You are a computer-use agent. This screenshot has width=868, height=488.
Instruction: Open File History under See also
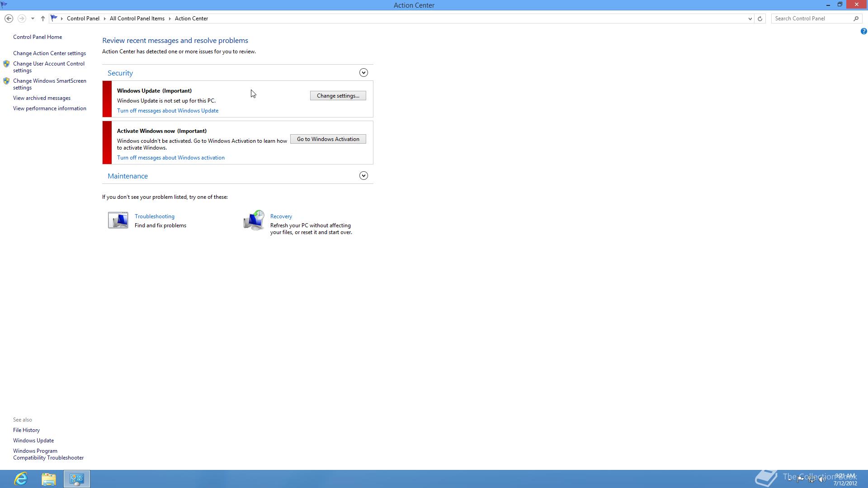tap(26, 430)
